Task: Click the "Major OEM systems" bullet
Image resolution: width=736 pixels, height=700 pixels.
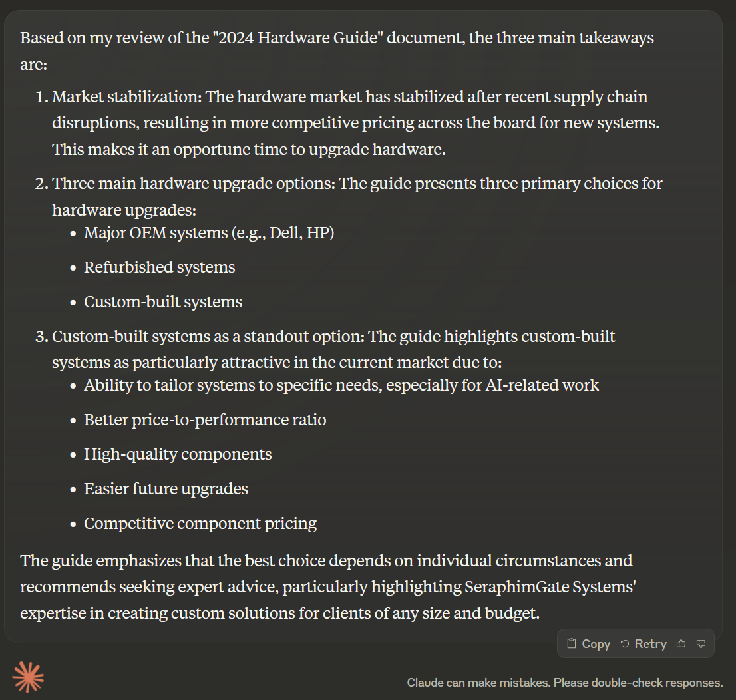Action: [x=208, y=233]
